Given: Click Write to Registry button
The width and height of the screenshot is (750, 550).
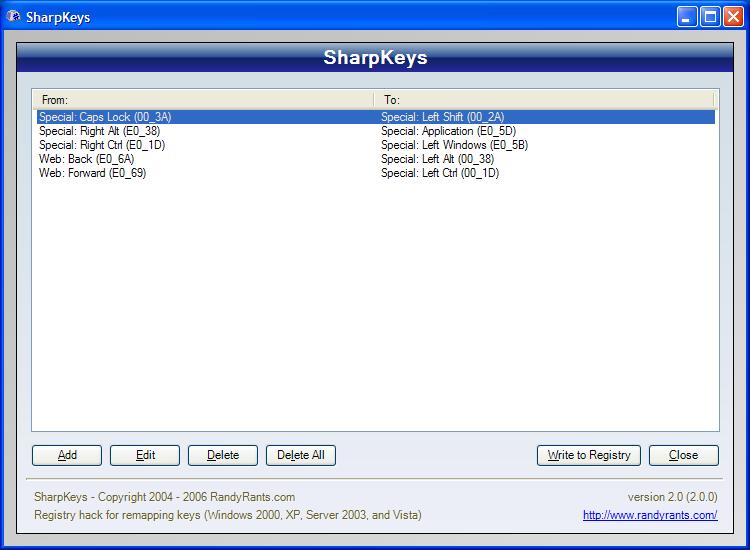Looking at the screenshot, I should point(589,455).
